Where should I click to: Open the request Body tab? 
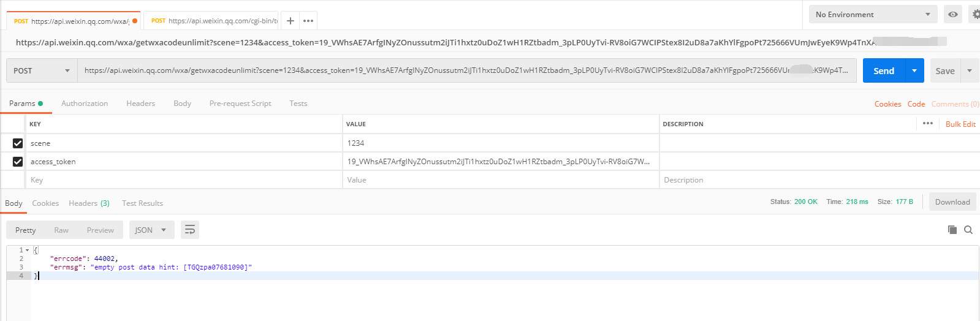pyautogui.click(x=182, y=104)
